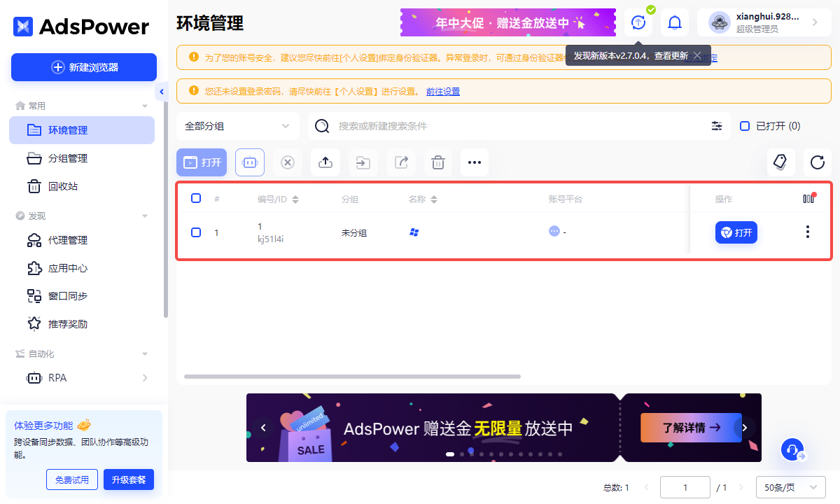Show the next carousel banner
This screenshot has height=504, width=840.
pos(745,427)
